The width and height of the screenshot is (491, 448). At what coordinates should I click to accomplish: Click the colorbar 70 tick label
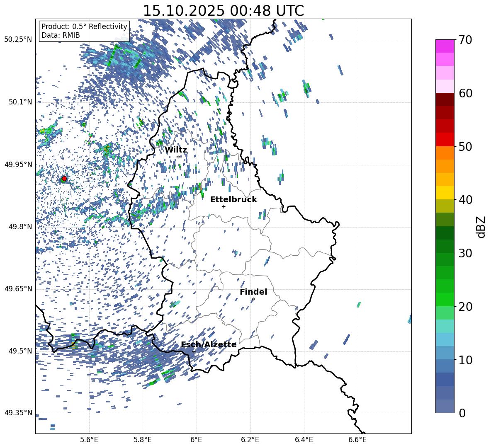465,40
